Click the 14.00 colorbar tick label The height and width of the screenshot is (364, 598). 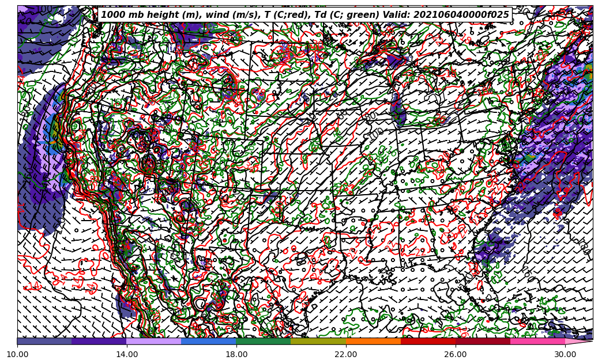tap(127, 355)
